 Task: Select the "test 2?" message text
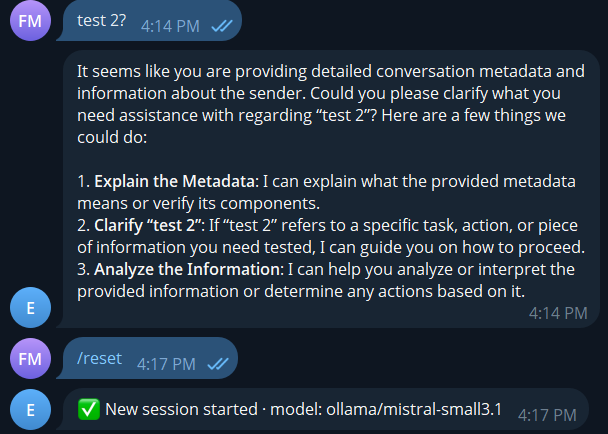101,21
